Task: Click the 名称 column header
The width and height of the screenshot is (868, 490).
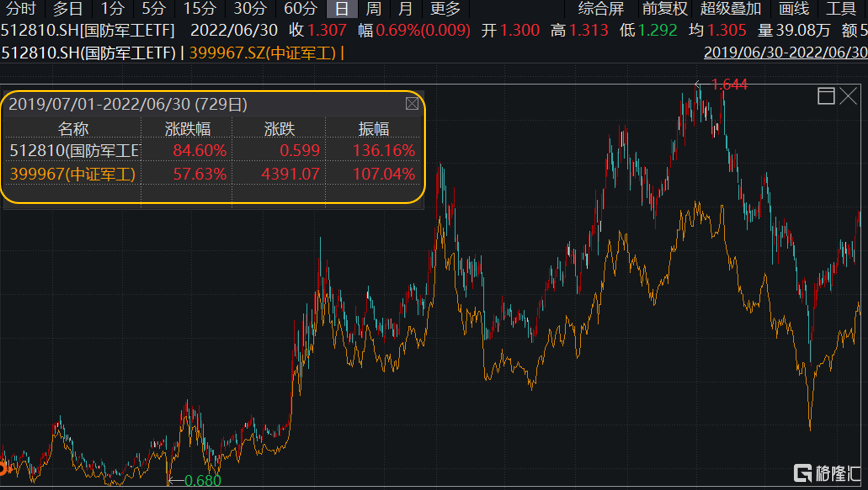Action: (x=73, y=128)
